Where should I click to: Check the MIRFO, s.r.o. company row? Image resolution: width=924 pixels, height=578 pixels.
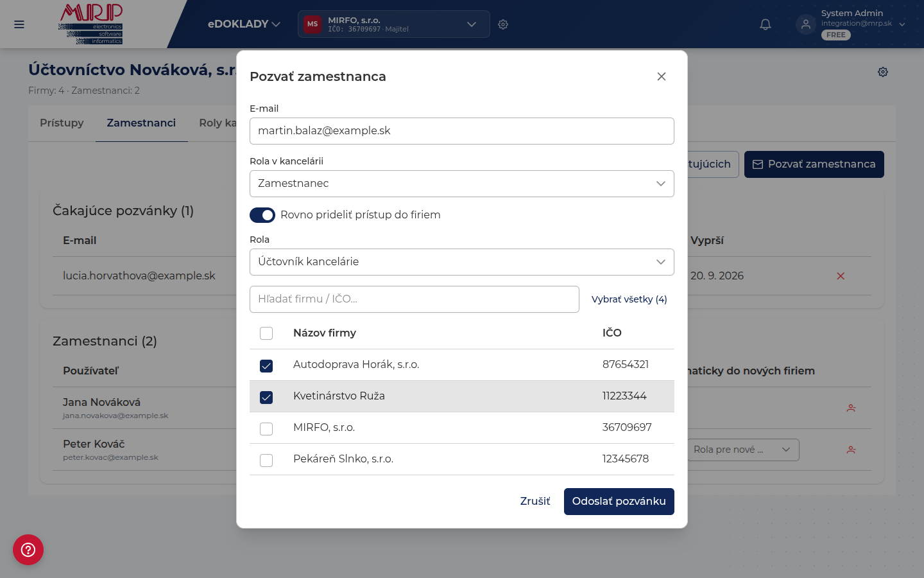462,428
